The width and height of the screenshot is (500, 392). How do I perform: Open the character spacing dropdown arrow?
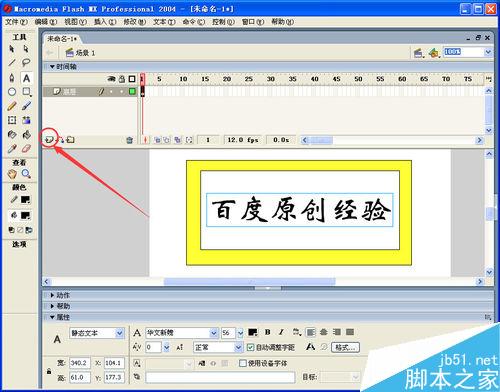pyautogui.click(x=166, y=347)
